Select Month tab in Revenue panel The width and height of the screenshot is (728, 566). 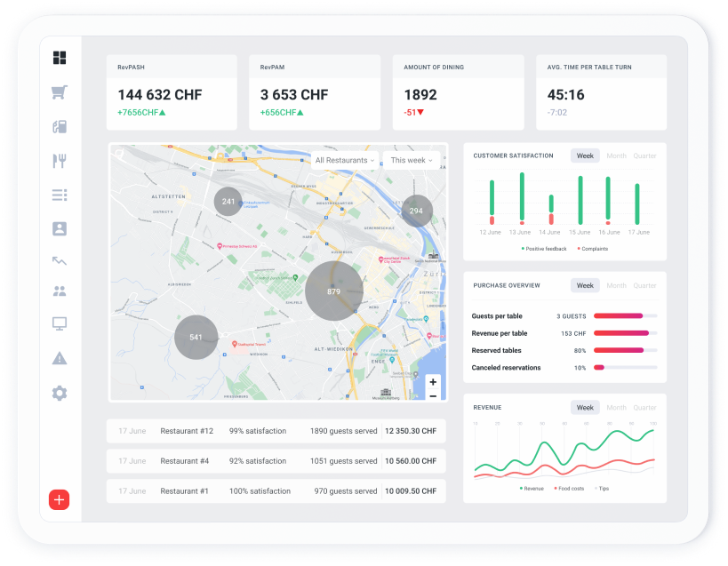pos(616,407)
